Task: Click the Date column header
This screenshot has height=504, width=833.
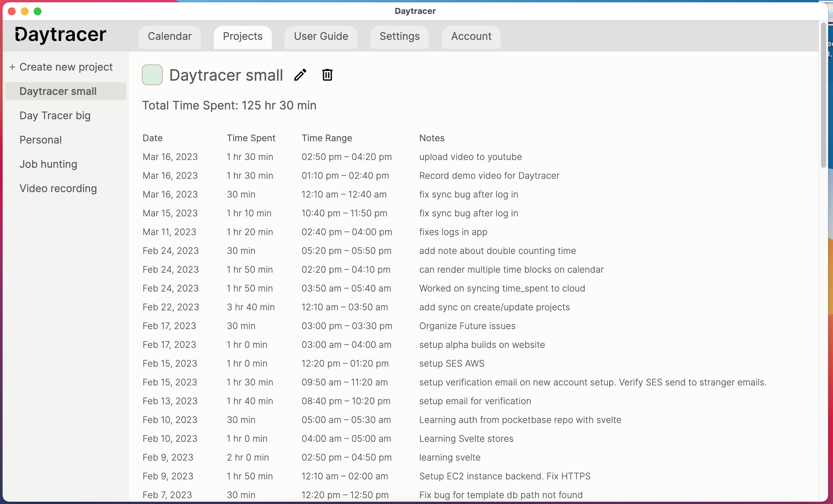Action: (153, 138)
